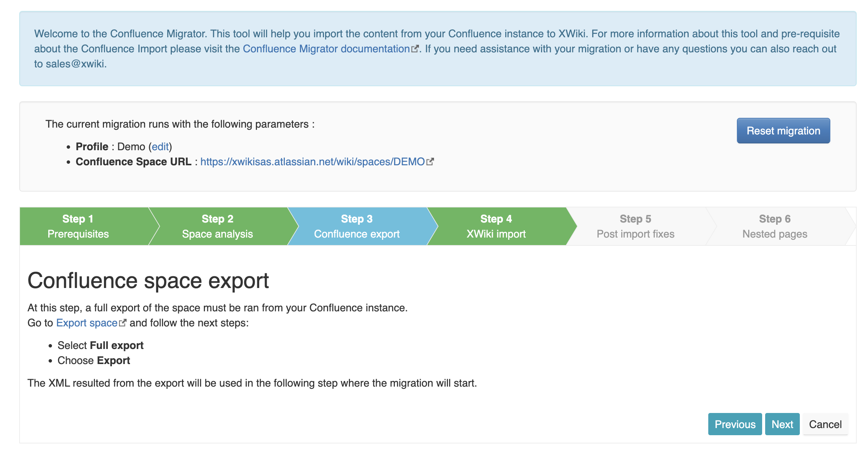Click the Reset migration button
Viewport: 868px width, 451px height.
783,131
